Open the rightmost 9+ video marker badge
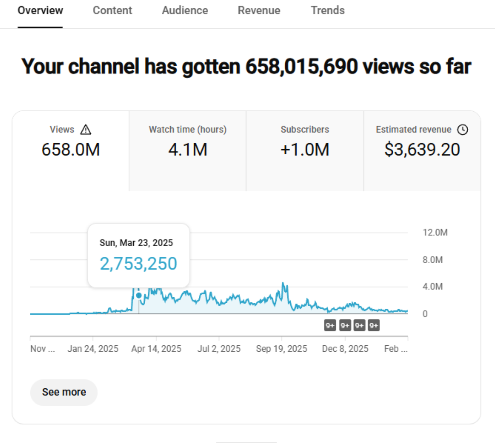The width and height of the screenshot is (495, 448). tap(374, 326)
